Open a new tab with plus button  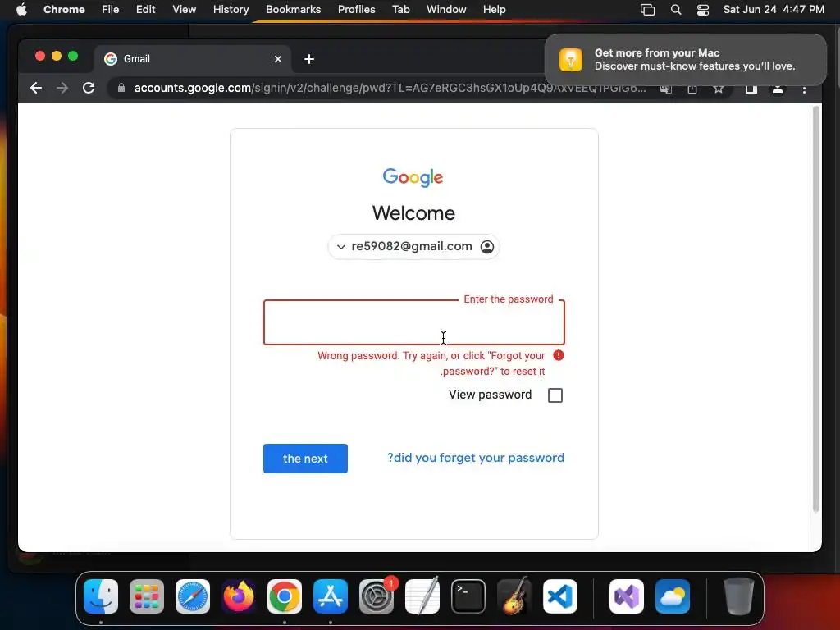click(309, 59)
